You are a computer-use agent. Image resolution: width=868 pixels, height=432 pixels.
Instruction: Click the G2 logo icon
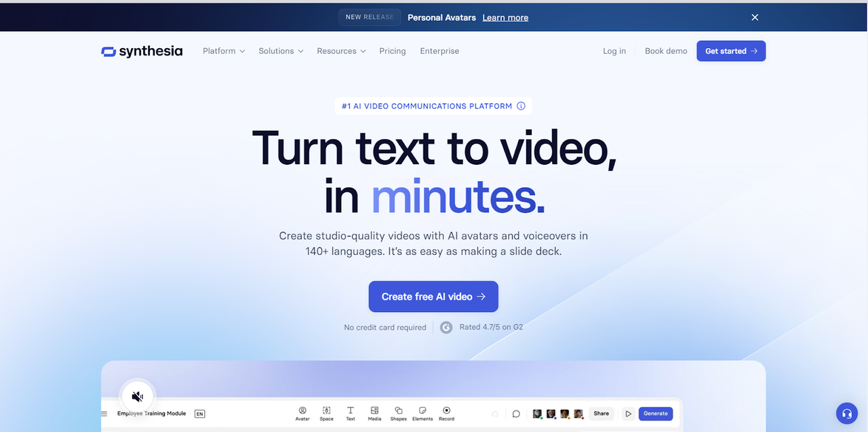click(x=446, y=328)
